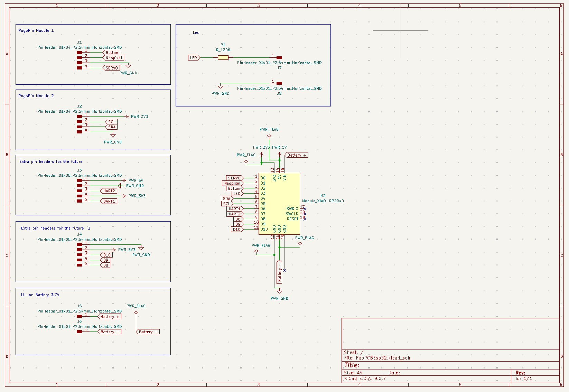Select 'Battery +' label wired to battery block PWR_FLAG

tap(148, 332)
